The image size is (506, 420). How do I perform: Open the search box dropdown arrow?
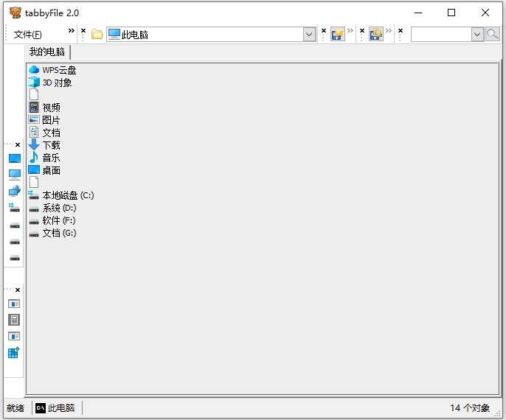point(477,34)
